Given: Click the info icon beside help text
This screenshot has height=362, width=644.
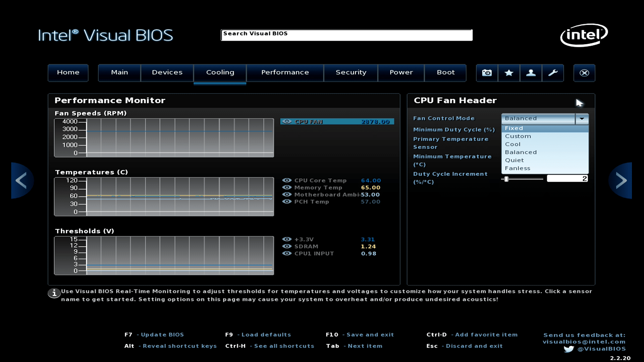Looking at the screenshot, I should pos(54,293).
